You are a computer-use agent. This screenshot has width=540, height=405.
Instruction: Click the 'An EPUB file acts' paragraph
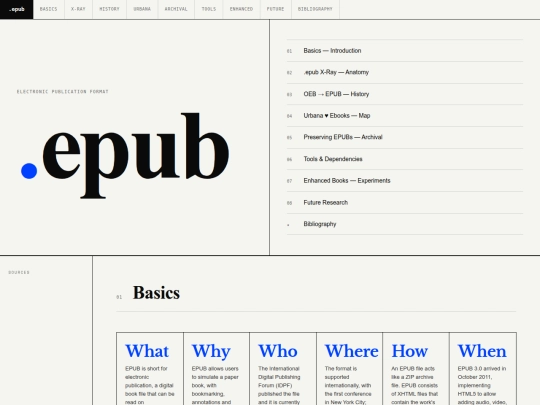coord(415,385)
